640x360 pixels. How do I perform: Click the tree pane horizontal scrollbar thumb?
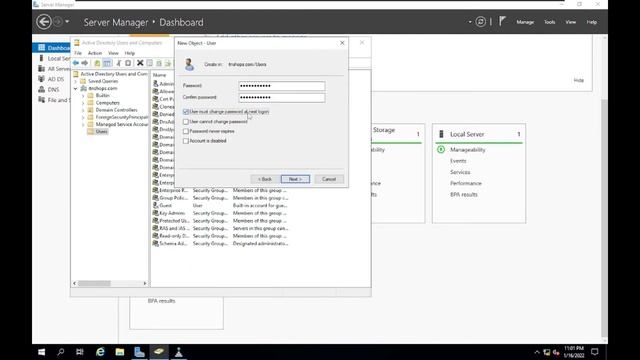click(x=94, y=283)
